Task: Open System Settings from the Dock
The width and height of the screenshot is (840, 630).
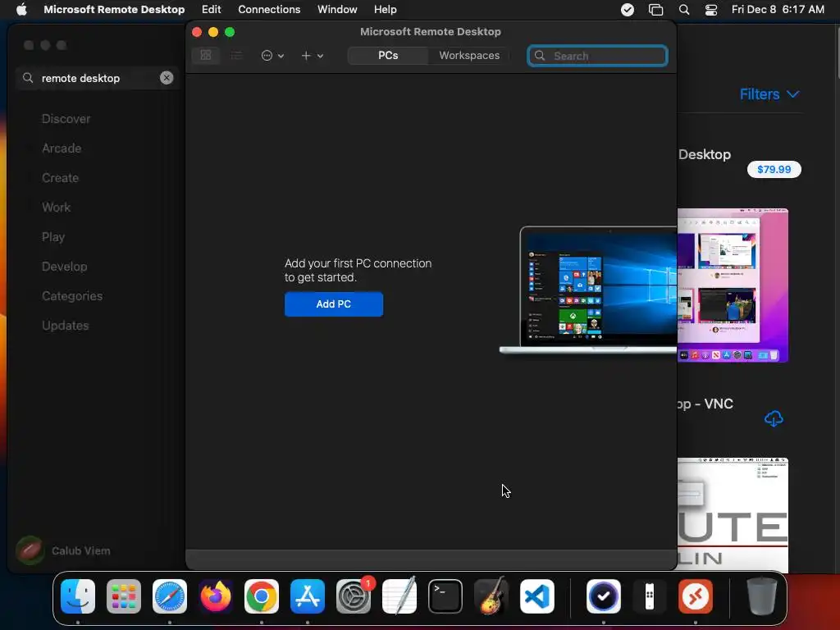Action: pos(354,596)
